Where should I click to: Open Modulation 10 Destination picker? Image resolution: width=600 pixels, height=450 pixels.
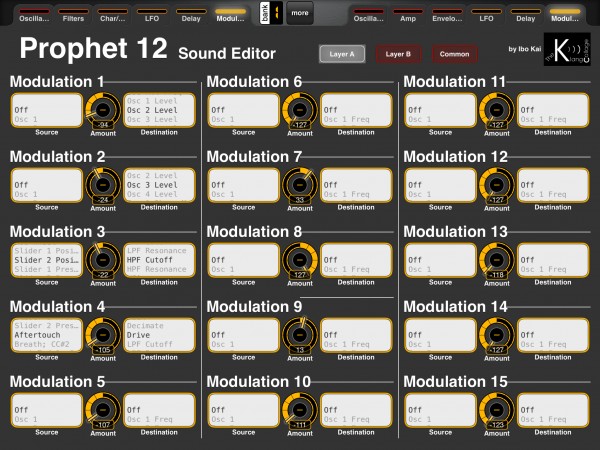point(356,410)
